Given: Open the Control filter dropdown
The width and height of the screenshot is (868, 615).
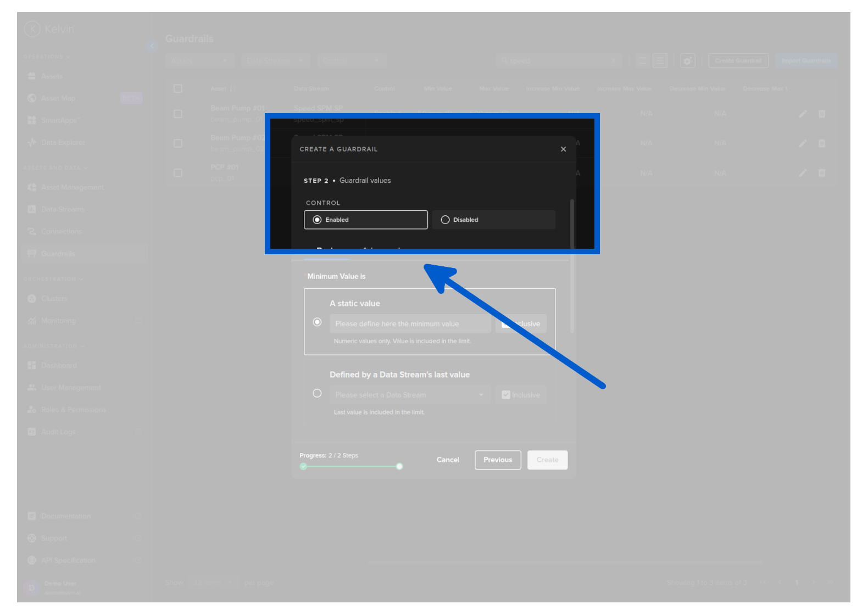Looking at the screenshot, I should click(x=350, y=61).
